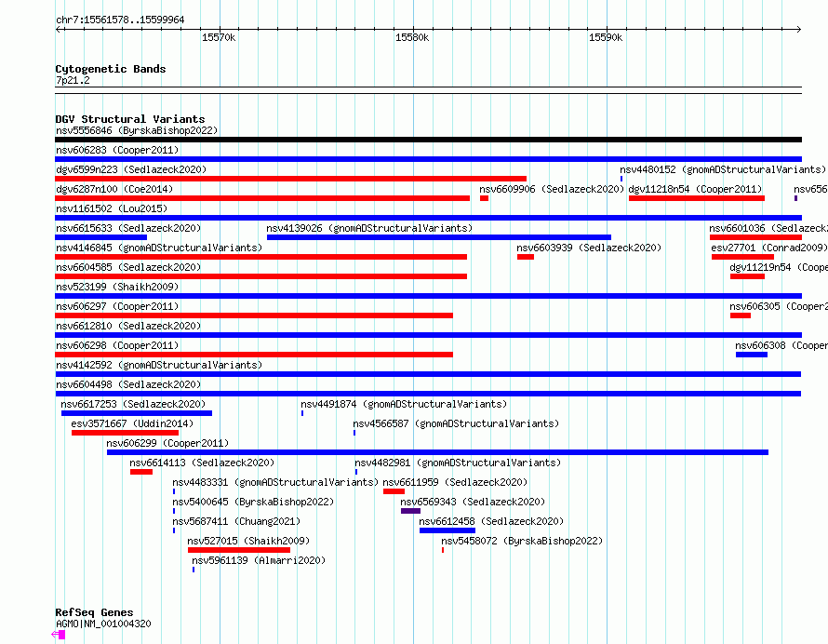828x644 pixels.
Task: Click the 15590k ruler tick label
Action: 606,37
